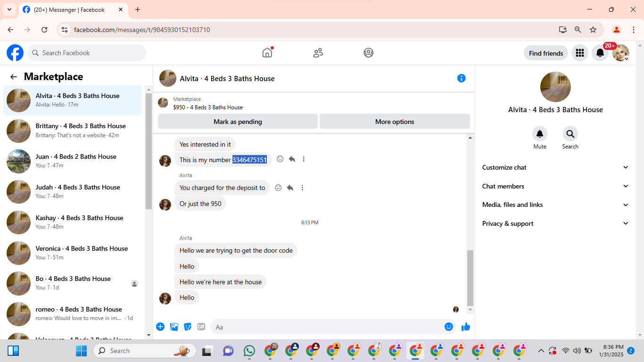Reload the page in the browser
644x362 pixels.
coord(44,30)
